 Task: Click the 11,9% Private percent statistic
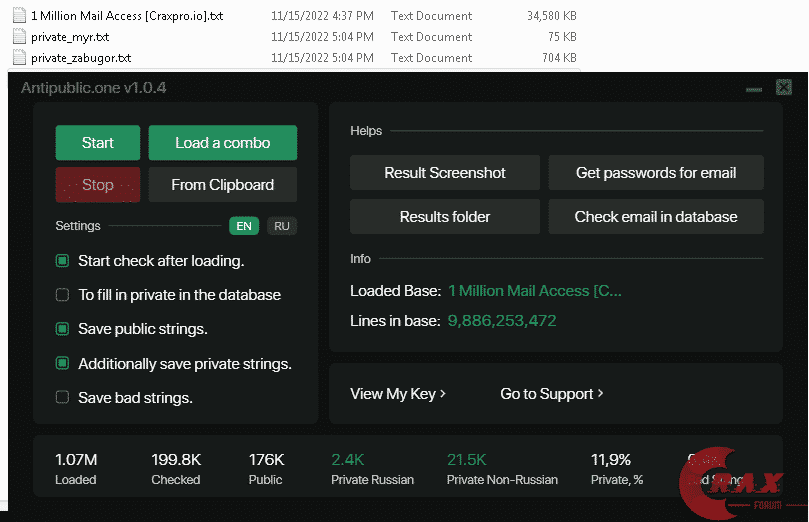click(x=617, y=469)
